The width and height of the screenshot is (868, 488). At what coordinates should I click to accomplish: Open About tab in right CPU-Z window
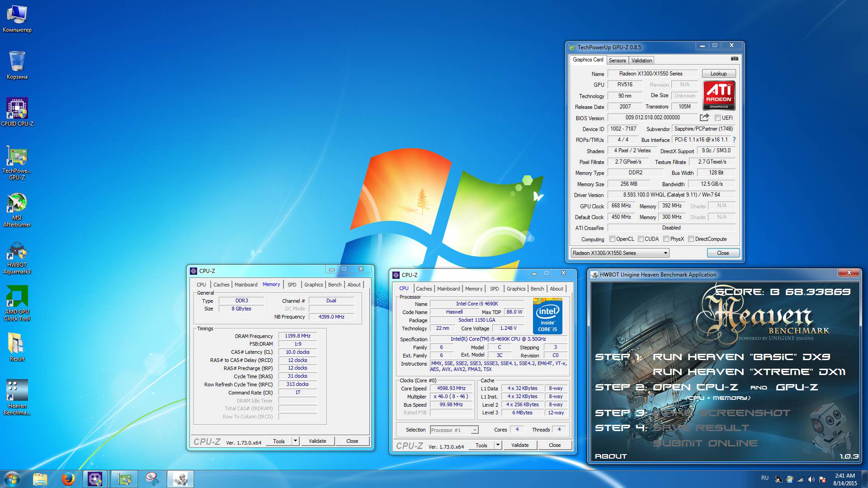click(557, 289)
